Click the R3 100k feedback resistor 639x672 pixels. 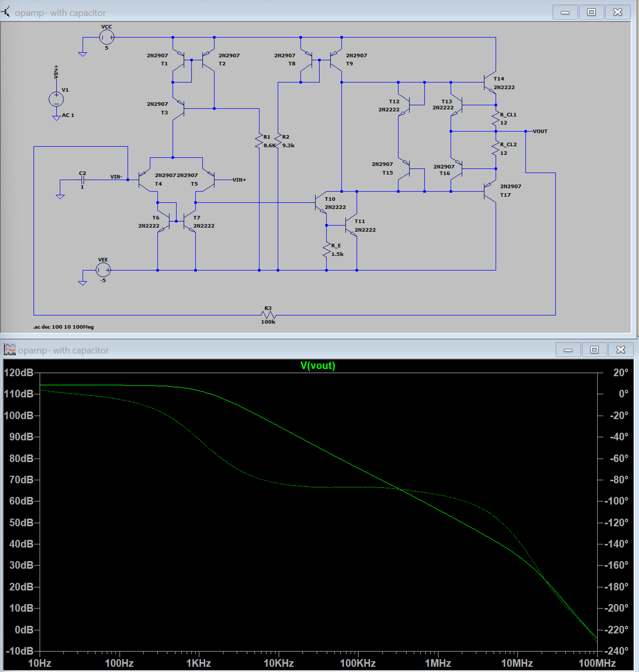pos(268,315)
